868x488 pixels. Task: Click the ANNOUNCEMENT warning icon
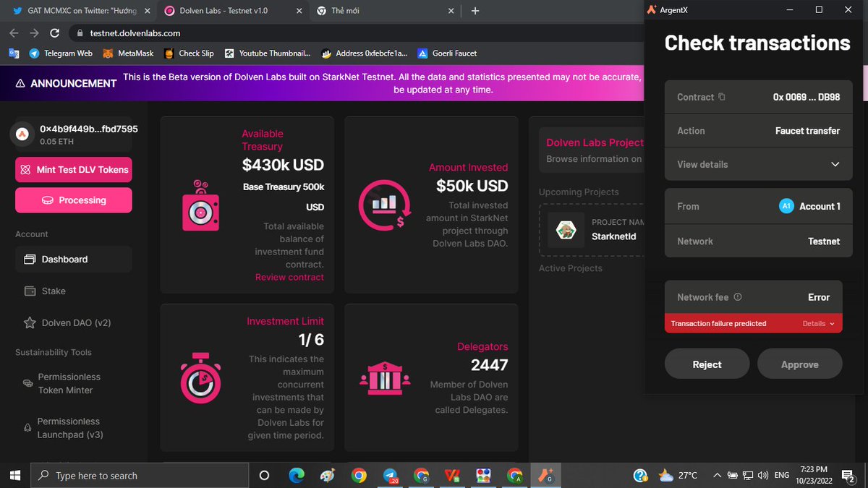click(x=20, y=83)
